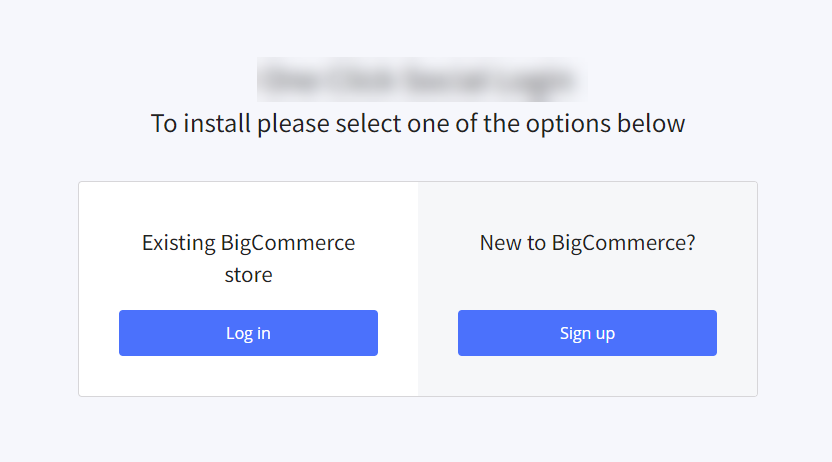Click the 'New to BigCommerce?' heading

(587, 242)
